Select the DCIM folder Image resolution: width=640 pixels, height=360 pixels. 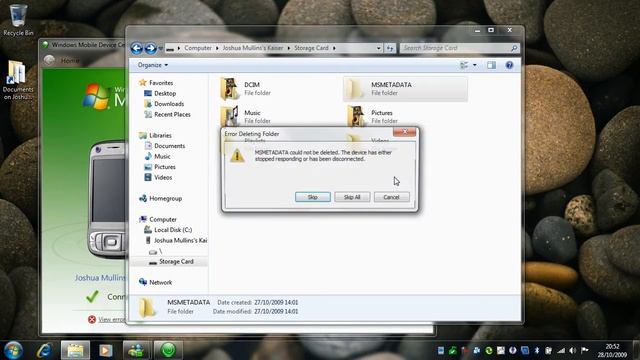(246, 89)
